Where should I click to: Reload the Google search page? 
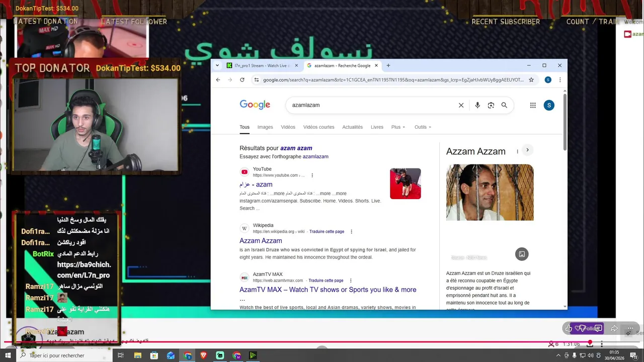(x=242, y=80)
